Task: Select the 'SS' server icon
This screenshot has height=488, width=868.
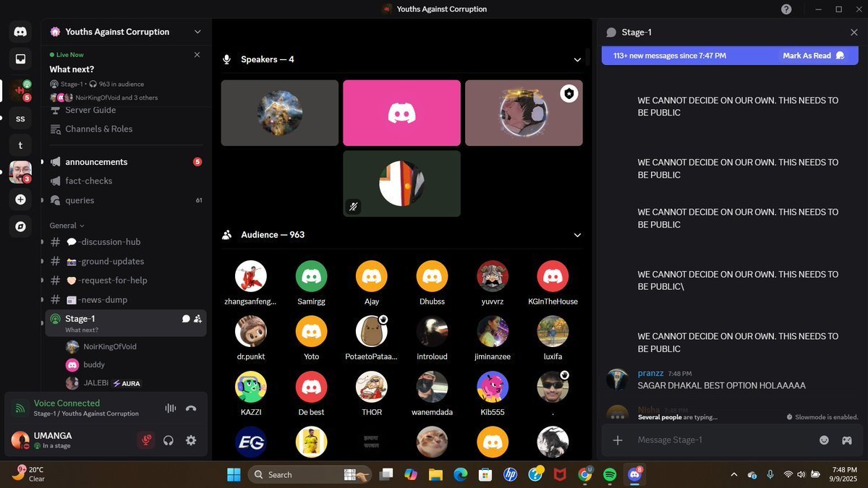Action: pos(20,119)
